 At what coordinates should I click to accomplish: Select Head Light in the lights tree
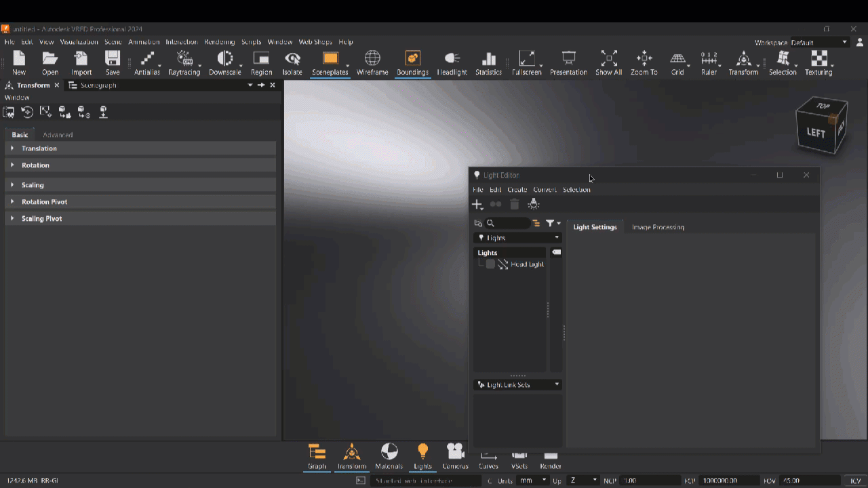tap(527, 264)
